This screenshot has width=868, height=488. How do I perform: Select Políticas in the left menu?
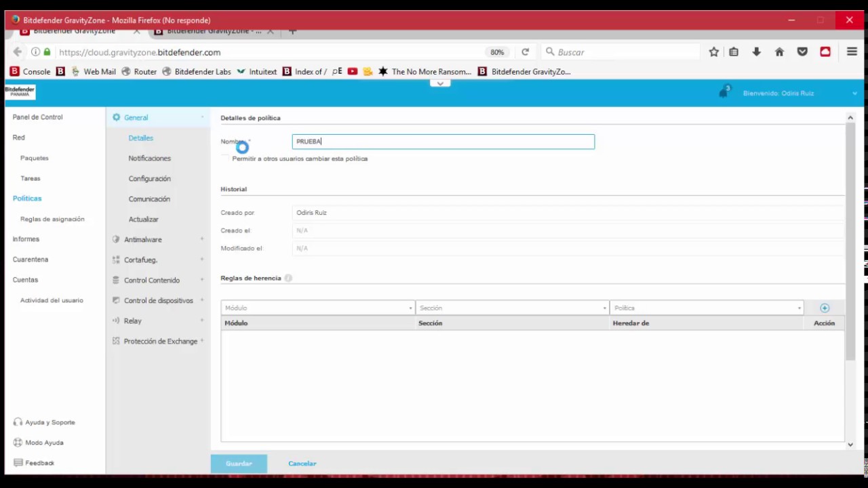[x=27, y=199]
